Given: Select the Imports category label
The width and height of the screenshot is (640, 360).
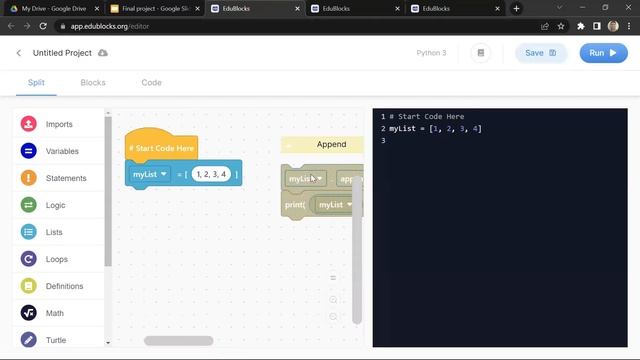Looking at the screenshot, I should tap(59, 124).
